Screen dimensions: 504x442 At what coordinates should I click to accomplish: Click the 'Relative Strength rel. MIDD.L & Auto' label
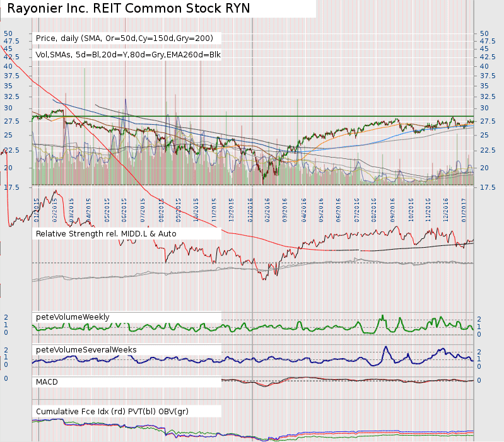106,233
